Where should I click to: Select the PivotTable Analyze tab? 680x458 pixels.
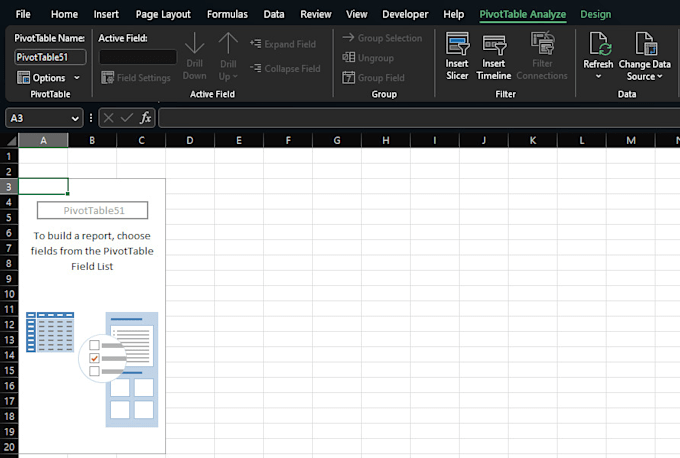pyautogui.click(x=523, y=14)
